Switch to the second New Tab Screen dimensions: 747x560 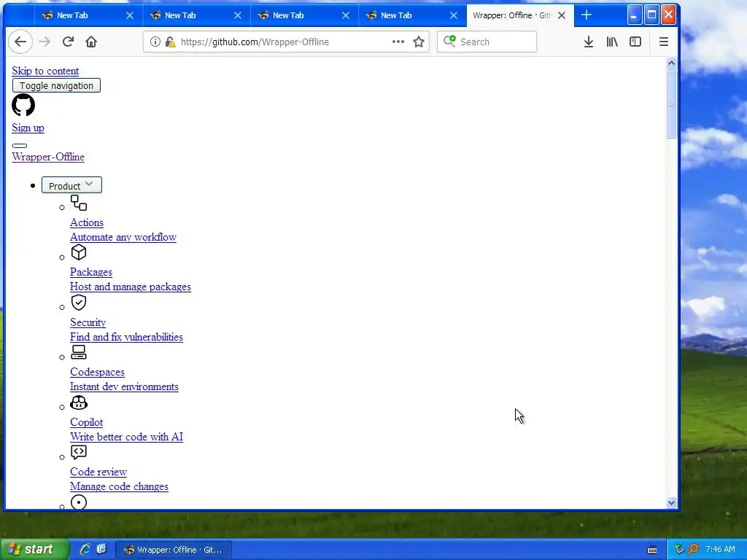pos(196,15)
